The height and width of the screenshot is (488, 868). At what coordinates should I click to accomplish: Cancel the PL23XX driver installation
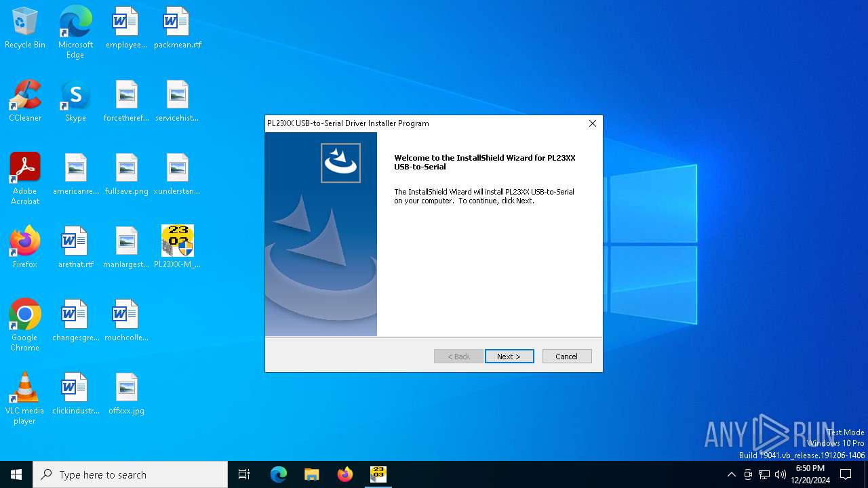tap(567, 357)
